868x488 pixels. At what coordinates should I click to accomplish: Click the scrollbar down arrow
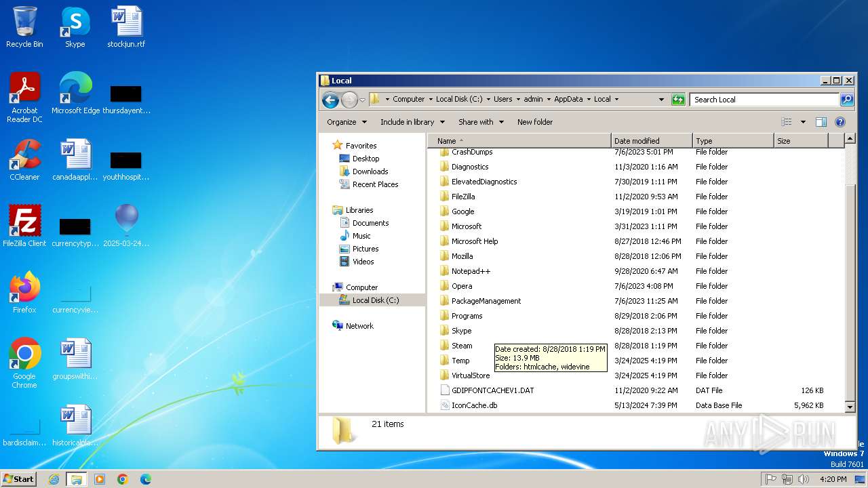(850, 407)
